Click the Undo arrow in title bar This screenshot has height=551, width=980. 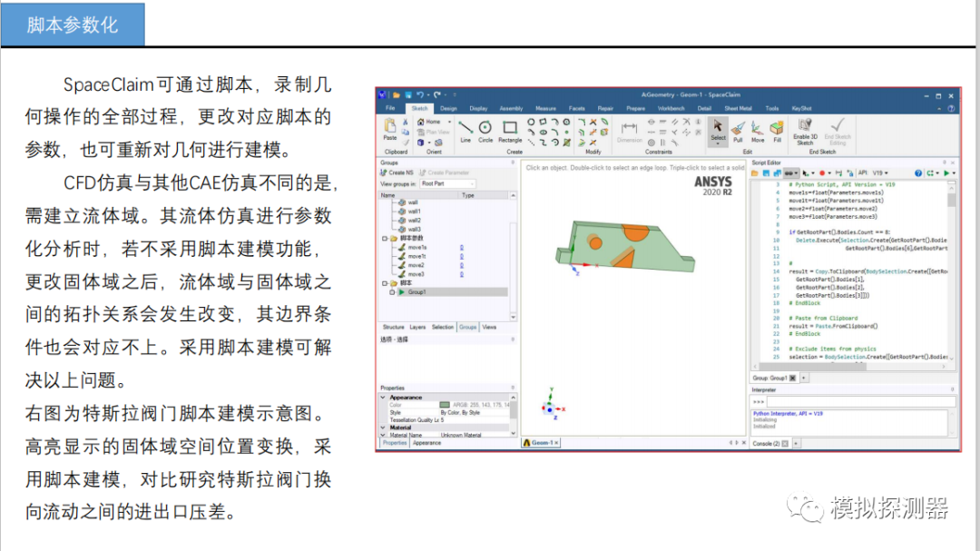420,95
